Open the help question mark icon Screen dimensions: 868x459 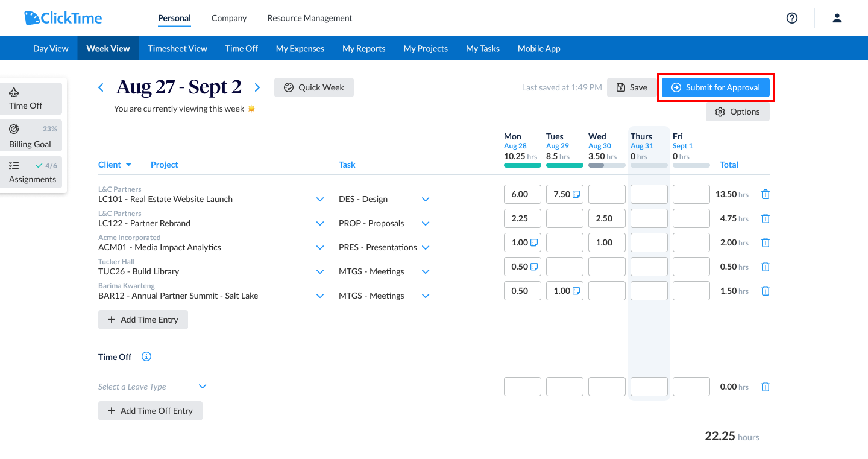(x=792, y=18)
